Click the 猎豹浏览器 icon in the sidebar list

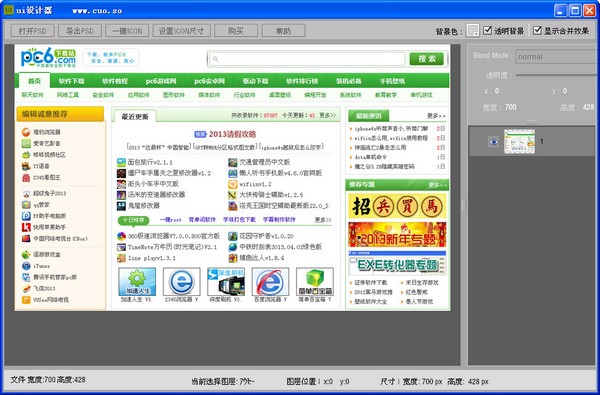pos(26,132)
